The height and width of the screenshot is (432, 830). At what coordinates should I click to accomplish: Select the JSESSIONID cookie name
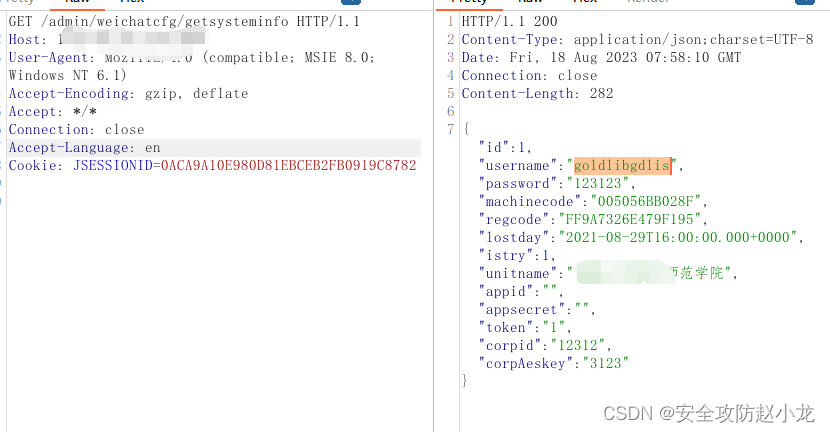(113, 166)
